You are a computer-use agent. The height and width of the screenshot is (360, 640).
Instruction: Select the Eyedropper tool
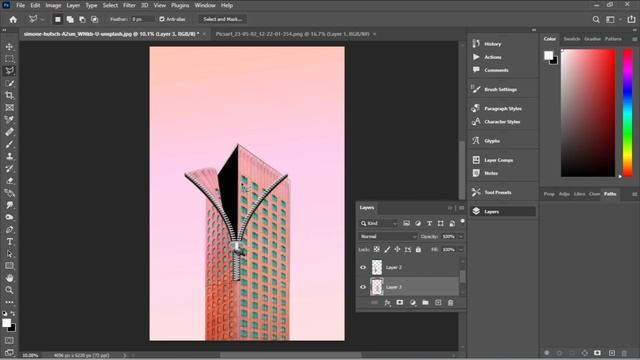[x=9, y=120]
